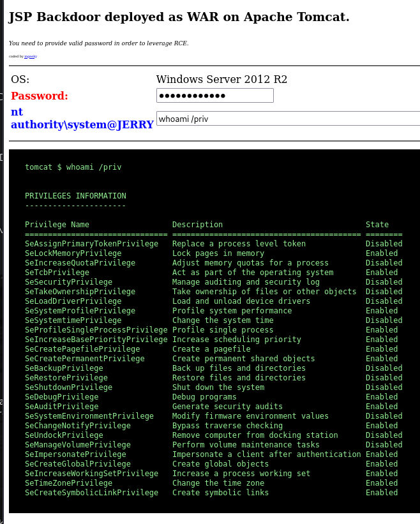Click the 'tomcat $ whoami /priv' prompt line

click(73, 167)
